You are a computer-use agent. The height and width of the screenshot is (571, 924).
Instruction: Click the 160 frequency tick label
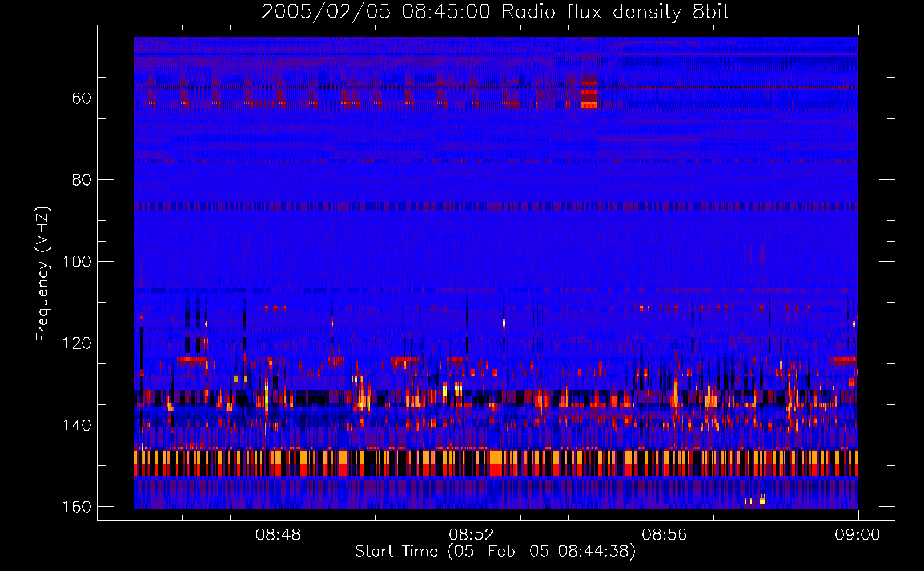tap(77, 507)
